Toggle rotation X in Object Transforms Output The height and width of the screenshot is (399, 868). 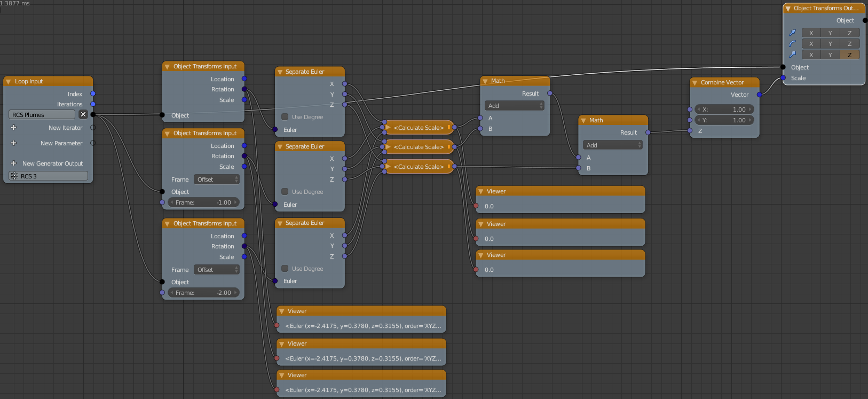coord(811,44)
